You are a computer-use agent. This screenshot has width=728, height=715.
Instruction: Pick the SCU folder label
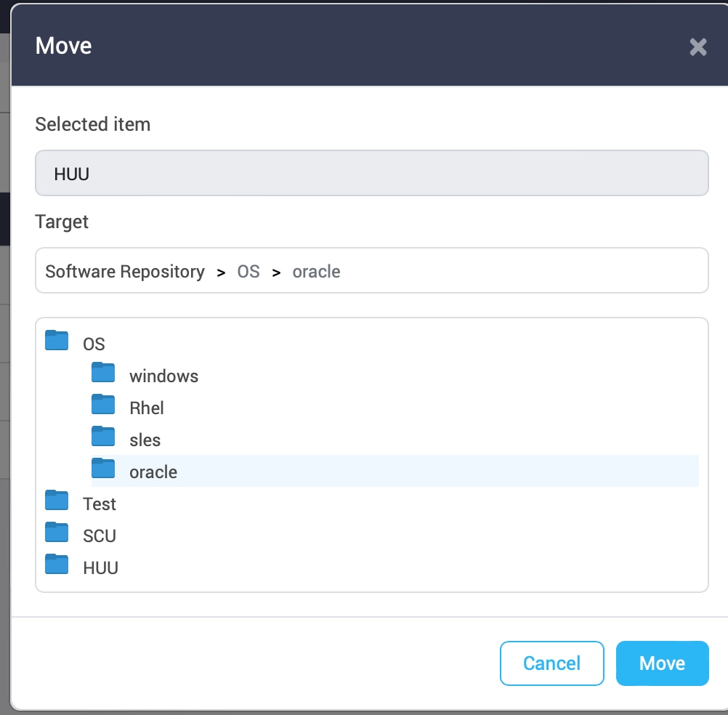pyautogui.click(x=100, y=536)
